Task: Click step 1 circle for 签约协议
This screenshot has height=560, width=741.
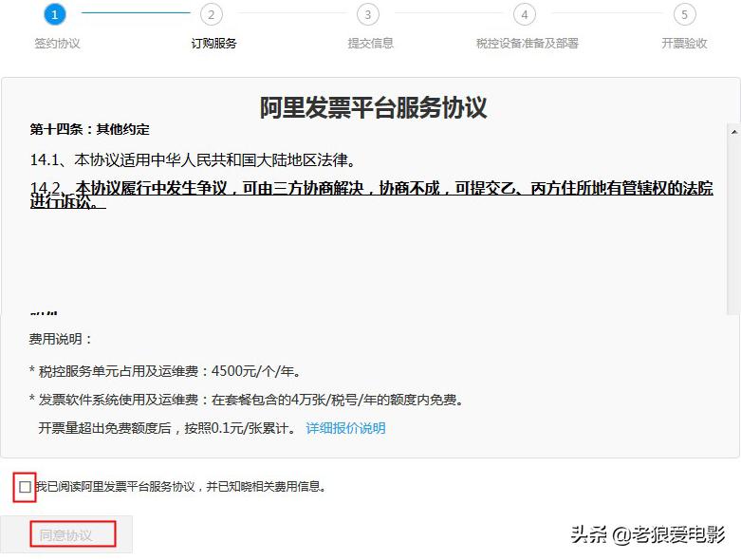Action: 55,14
